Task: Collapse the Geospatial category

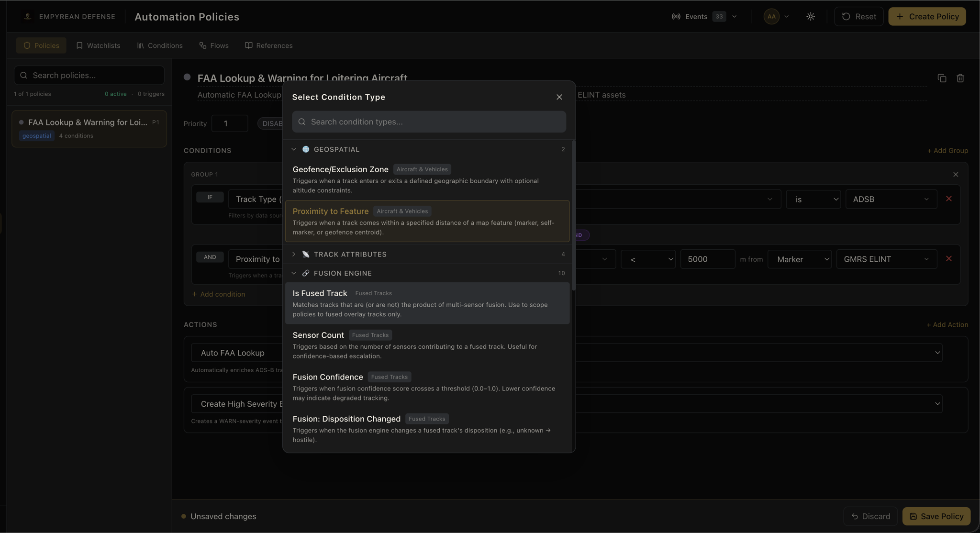Action: tap(294, 149)
